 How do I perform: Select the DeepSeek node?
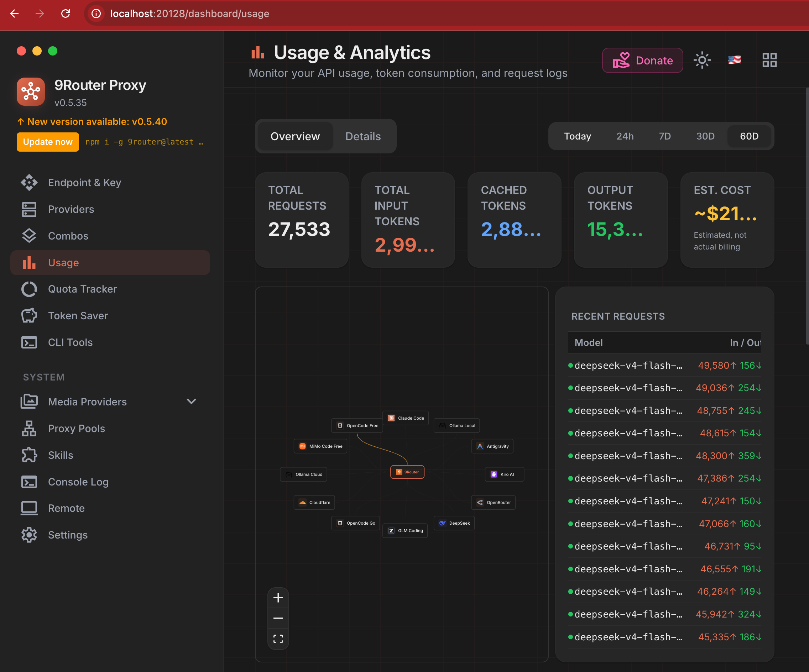(454, 523)
